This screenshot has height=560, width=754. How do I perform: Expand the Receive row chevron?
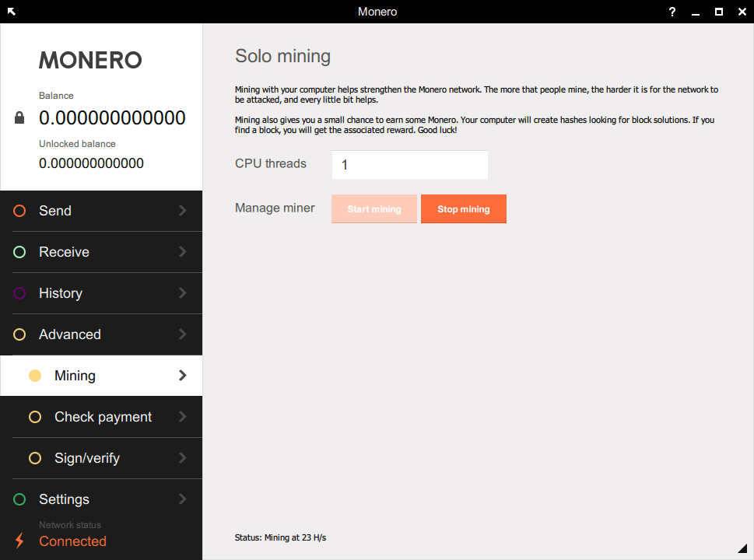182,252
